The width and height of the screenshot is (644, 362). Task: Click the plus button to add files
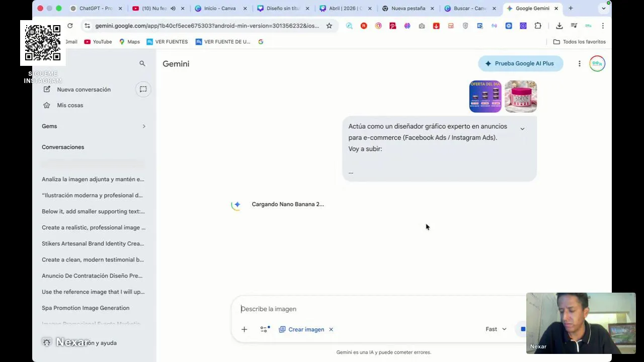[x=244, y=329]
